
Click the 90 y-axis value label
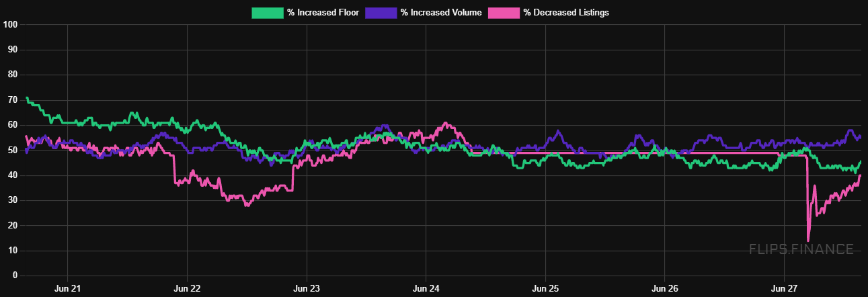[12, 50]
